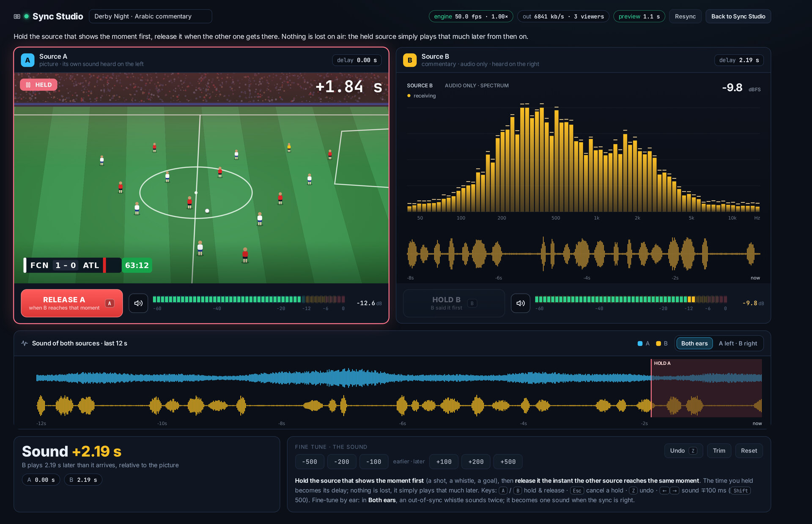The width and height of the screenshot is (812, 524).
Task: Shift sound 200 ms earlier
Action: pos(342,462)
